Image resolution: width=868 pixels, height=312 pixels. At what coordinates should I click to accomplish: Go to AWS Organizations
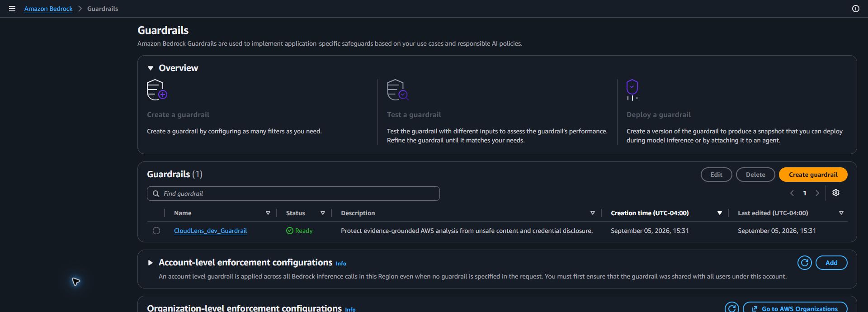click(x=795, y=308)
